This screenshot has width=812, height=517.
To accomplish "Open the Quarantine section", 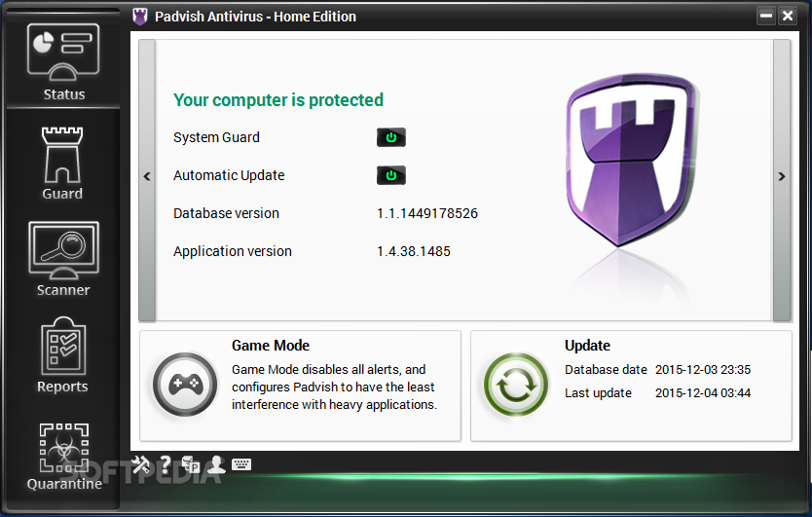I will (64, 457).
